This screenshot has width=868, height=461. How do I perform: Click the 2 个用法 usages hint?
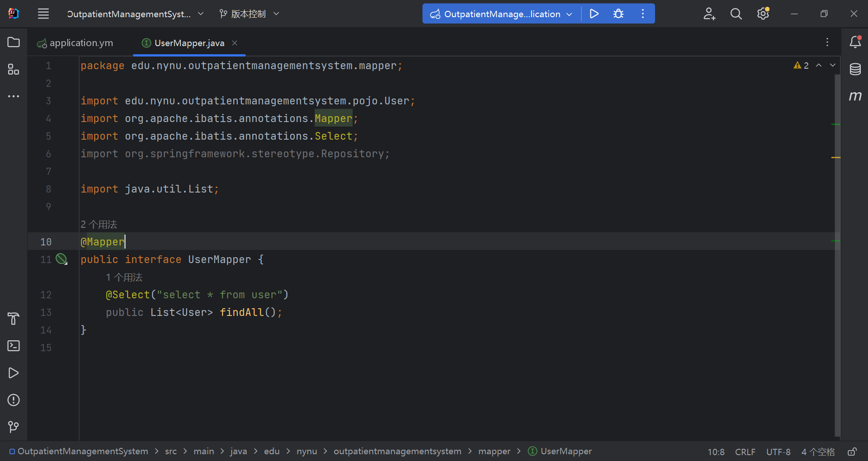[99, 224]
